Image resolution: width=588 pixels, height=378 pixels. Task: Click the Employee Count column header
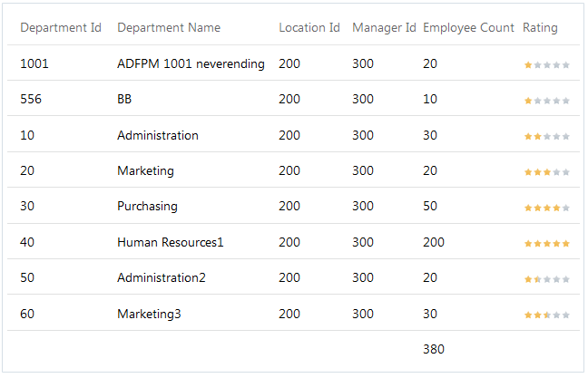(x=468, y=28)
